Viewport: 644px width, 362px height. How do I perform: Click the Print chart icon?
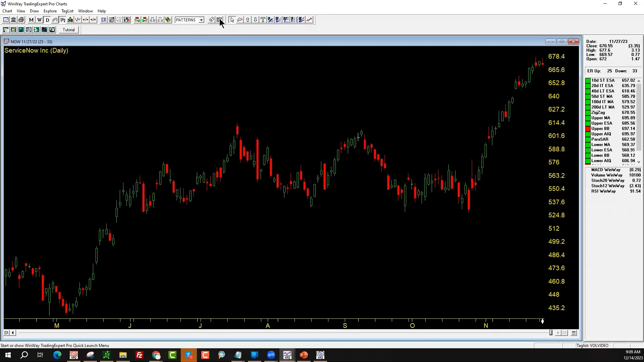point(21,20)
